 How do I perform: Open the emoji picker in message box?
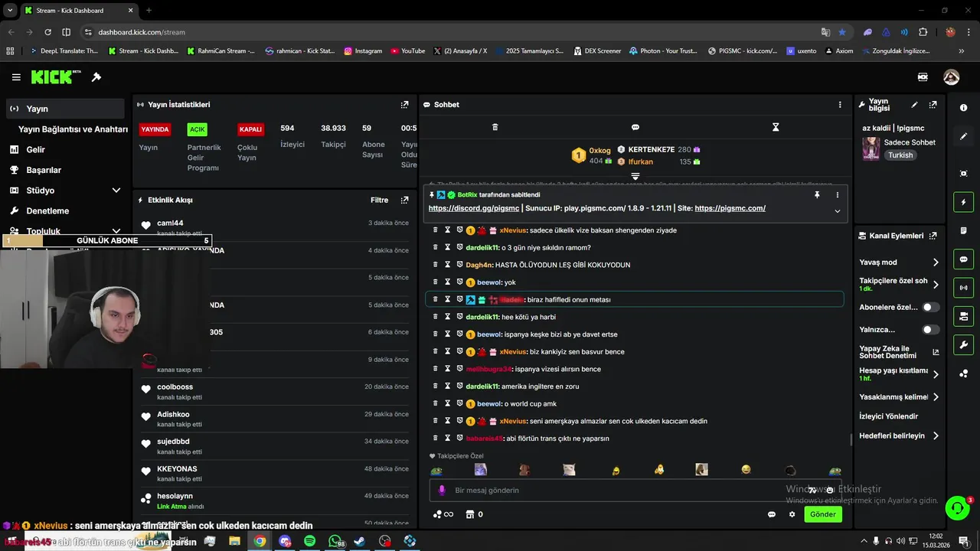tap(830, 490)
